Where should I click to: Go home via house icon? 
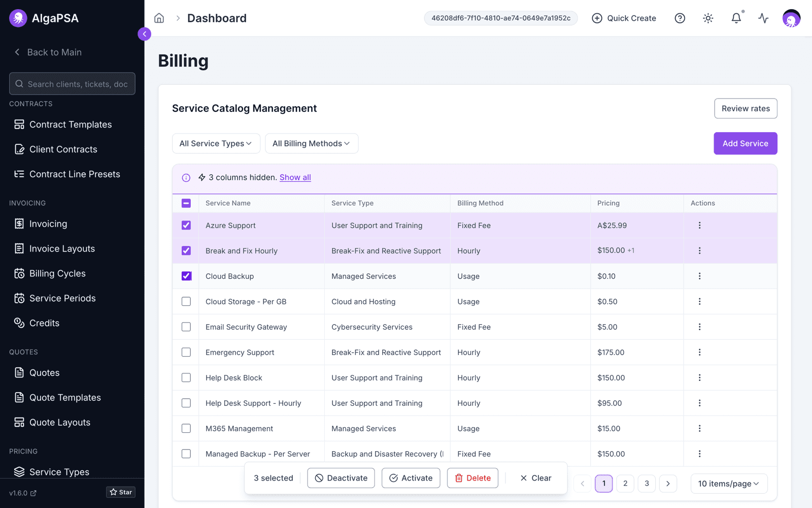click(159, 18)
